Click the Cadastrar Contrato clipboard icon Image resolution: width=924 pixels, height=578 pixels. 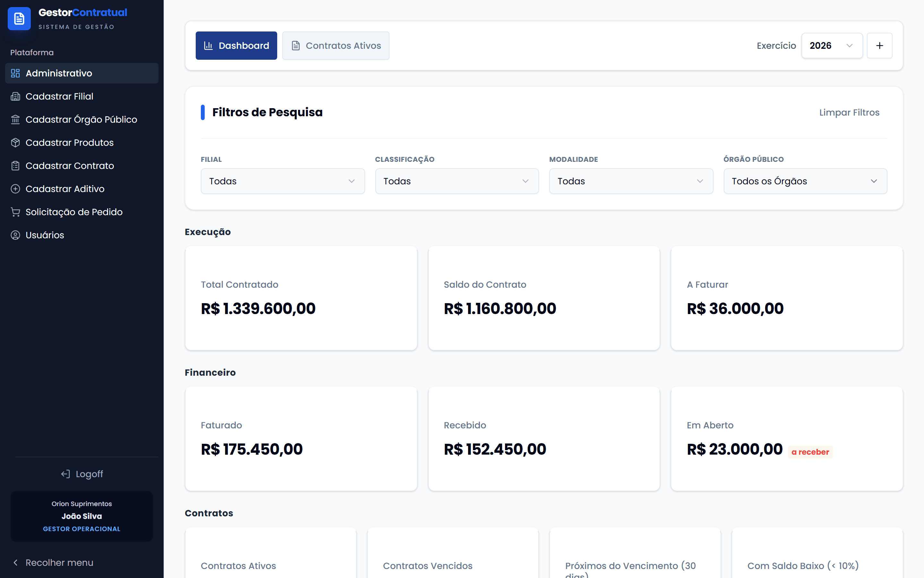point(15,165)
